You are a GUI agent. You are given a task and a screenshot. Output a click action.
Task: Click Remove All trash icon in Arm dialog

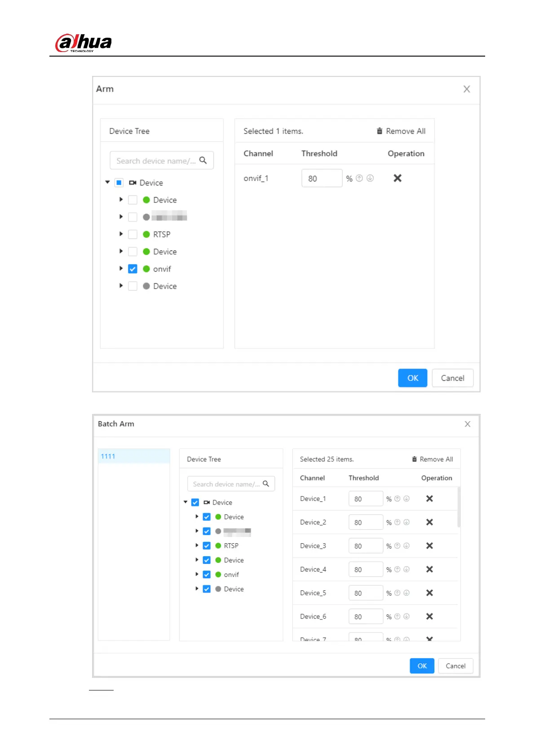[x=380, y=131]
